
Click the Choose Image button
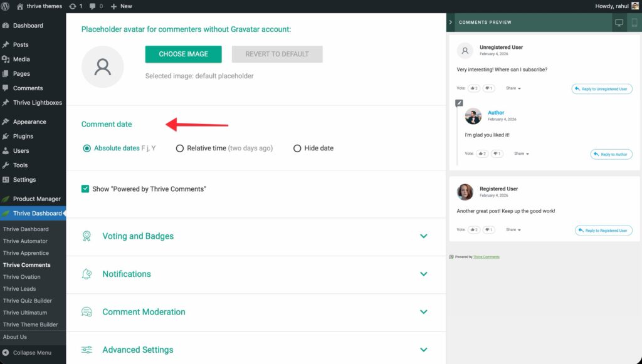click(183, 54)
